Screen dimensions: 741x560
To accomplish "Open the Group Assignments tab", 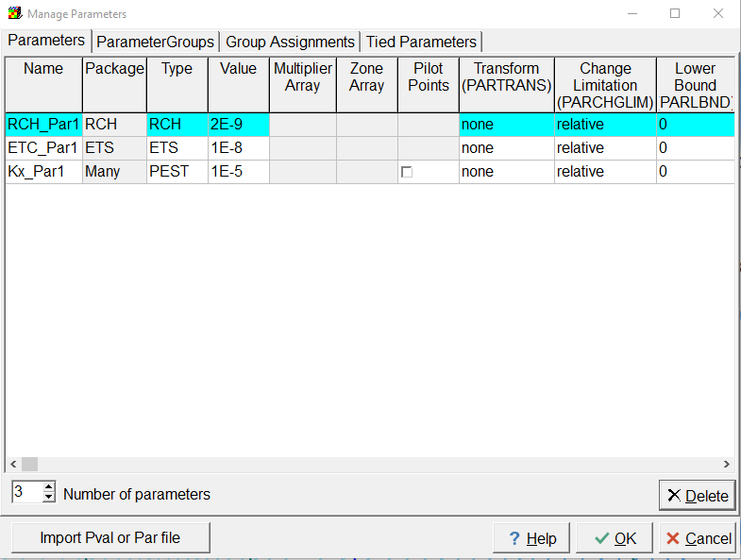I will pyautogui.click(x=290, y=42).
